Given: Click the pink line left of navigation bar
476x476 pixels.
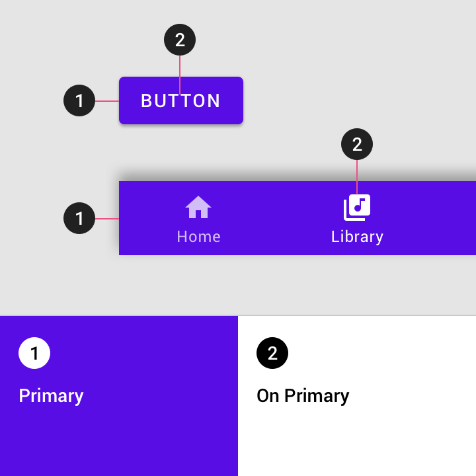Looking at the screenshot, I should (107, 219).
